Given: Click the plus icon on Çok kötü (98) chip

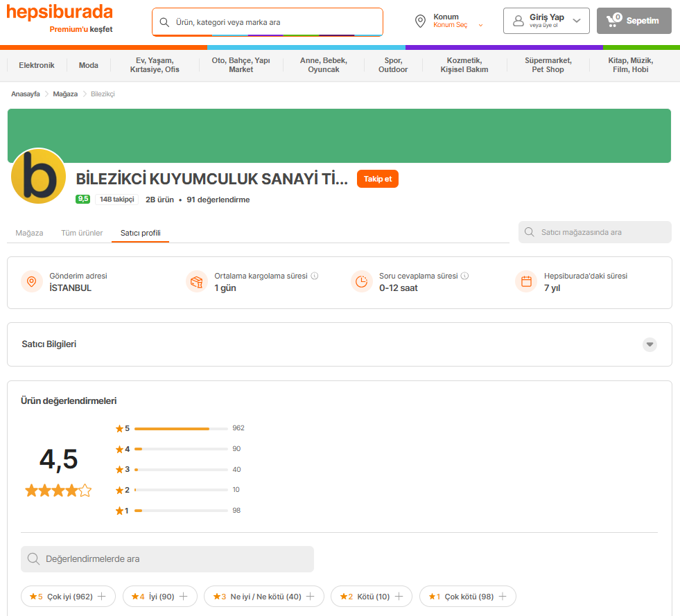Looking at the screenshot, I should [x=503, y=597].
